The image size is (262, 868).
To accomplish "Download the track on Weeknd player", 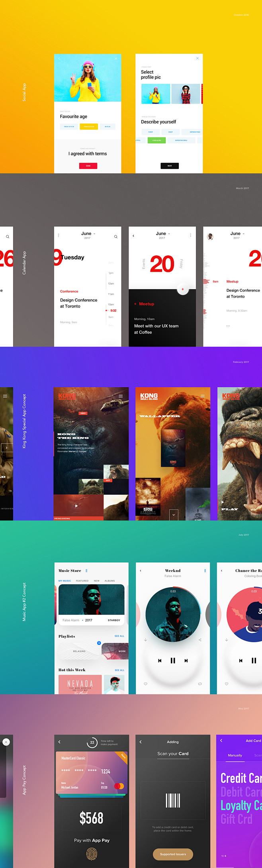I will point(146,640).
